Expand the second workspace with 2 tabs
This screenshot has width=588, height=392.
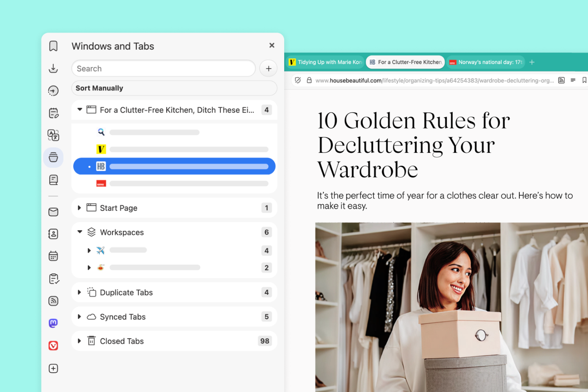[x=89, y=268]
